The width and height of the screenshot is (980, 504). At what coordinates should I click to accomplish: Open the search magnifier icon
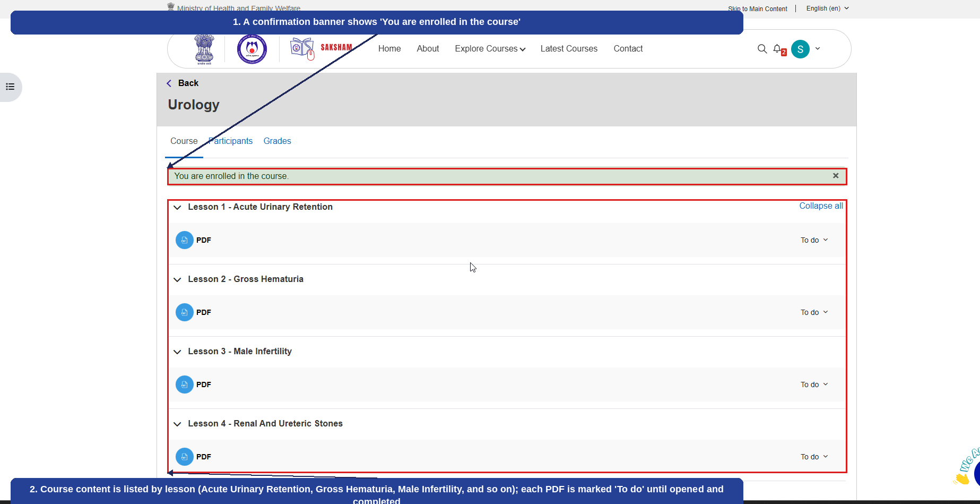pyautogui.click(x=762, y=49)
